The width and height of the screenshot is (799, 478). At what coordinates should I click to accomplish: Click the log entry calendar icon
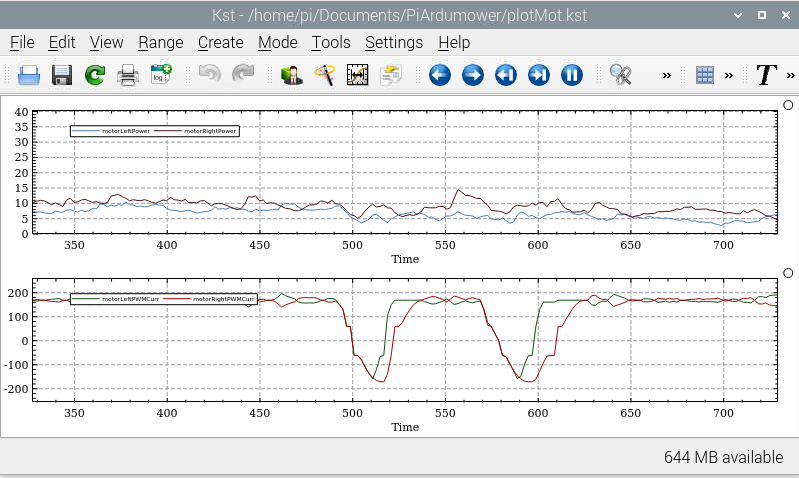161,74
